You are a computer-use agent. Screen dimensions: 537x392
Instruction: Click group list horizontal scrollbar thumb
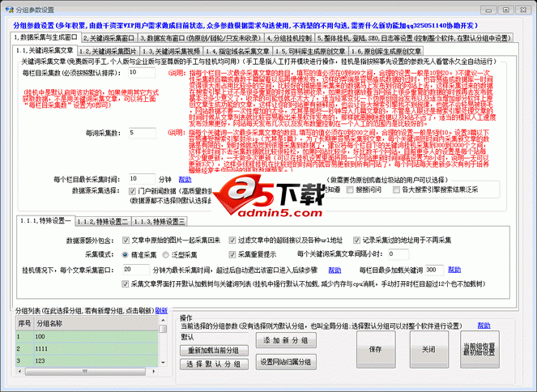(86, 371)
